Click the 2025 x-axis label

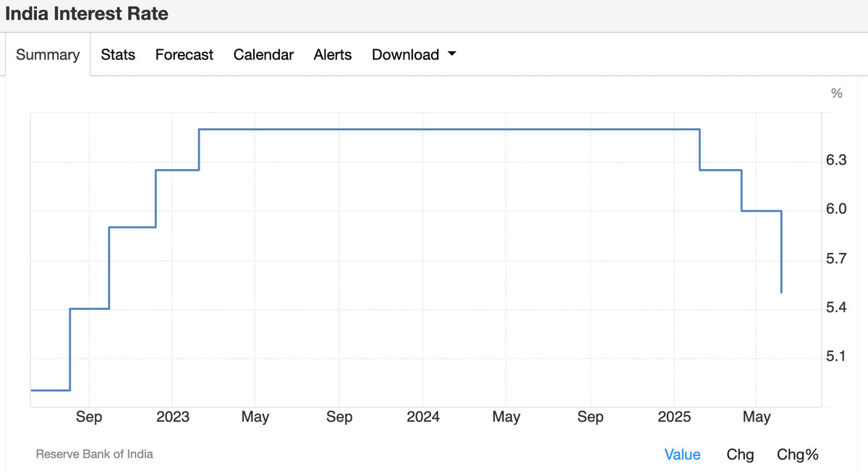pos(674,417)
